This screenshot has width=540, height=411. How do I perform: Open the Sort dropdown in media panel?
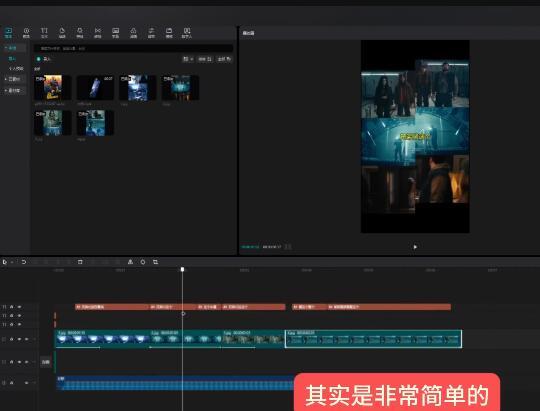click(205, 59)
